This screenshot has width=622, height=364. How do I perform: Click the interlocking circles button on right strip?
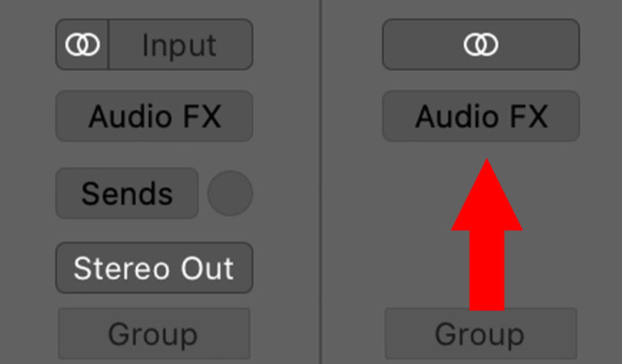click(481, 44)
